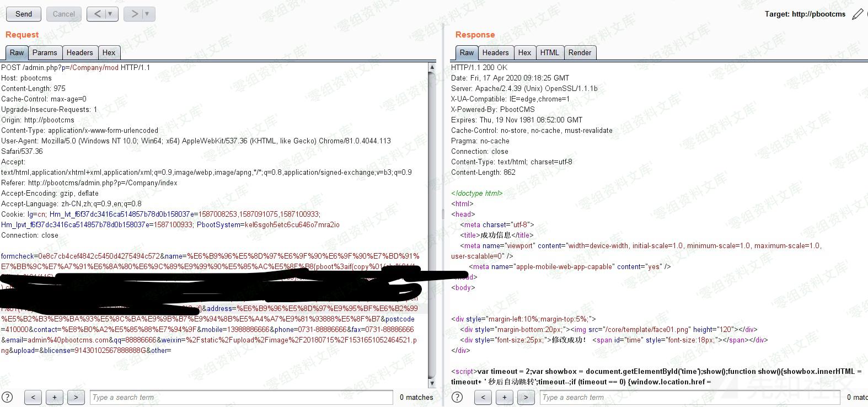Viewport: 868px width, 407px height.
Task: Click the Cancel button
Action: click(x=64, y=14)
